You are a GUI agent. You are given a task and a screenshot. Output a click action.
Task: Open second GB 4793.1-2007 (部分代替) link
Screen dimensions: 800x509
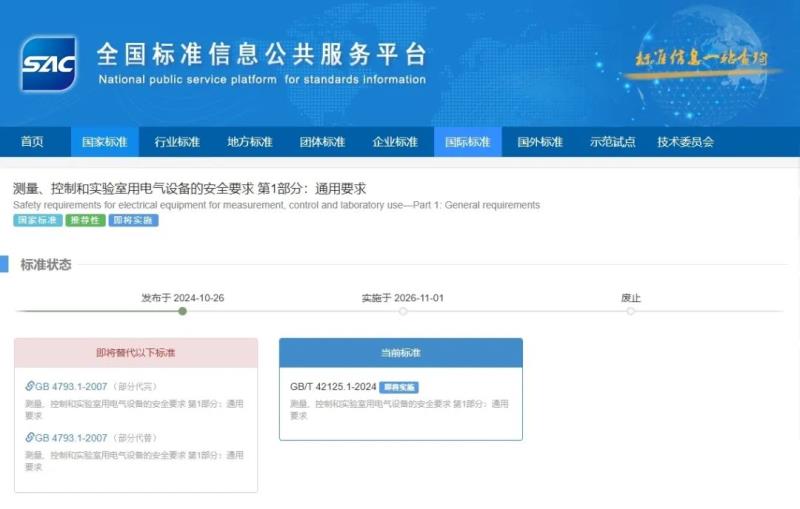71,438
